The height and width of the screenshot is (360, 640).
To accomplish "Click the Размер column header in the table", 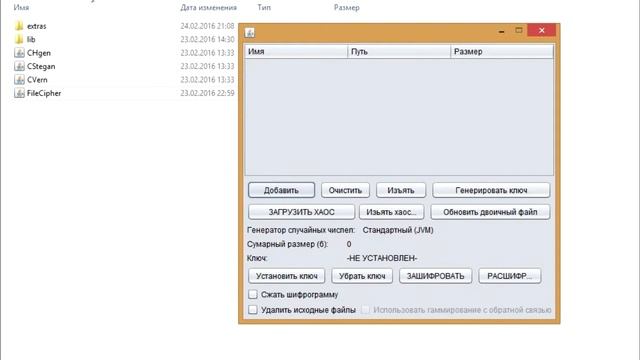I will click(502, 52).
